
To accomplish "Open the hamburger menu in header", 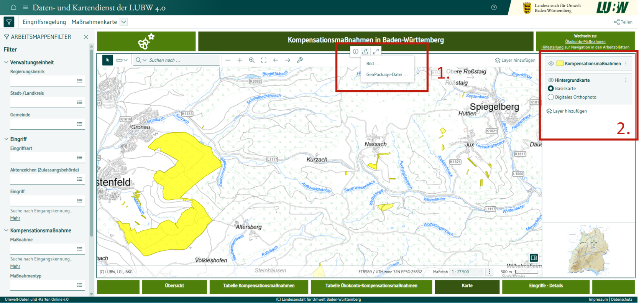I will (26, 7).
